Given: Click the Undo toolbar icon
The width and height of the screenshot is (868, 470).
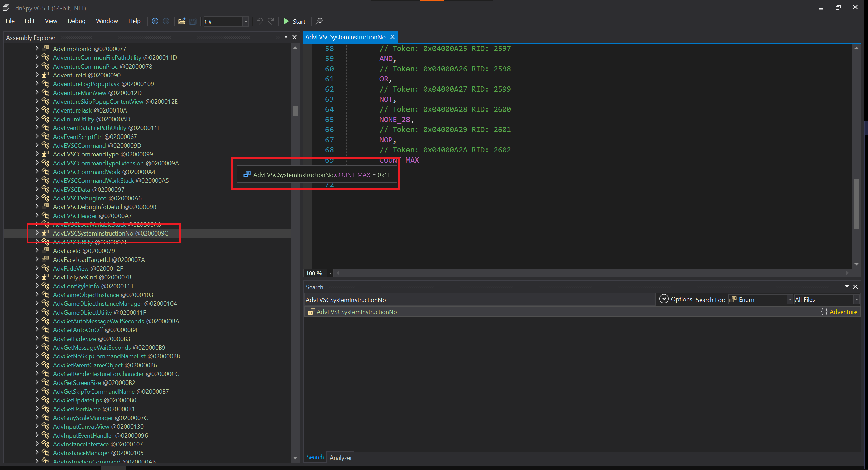Looking at the screenshot, I should [x=259, y=21].
